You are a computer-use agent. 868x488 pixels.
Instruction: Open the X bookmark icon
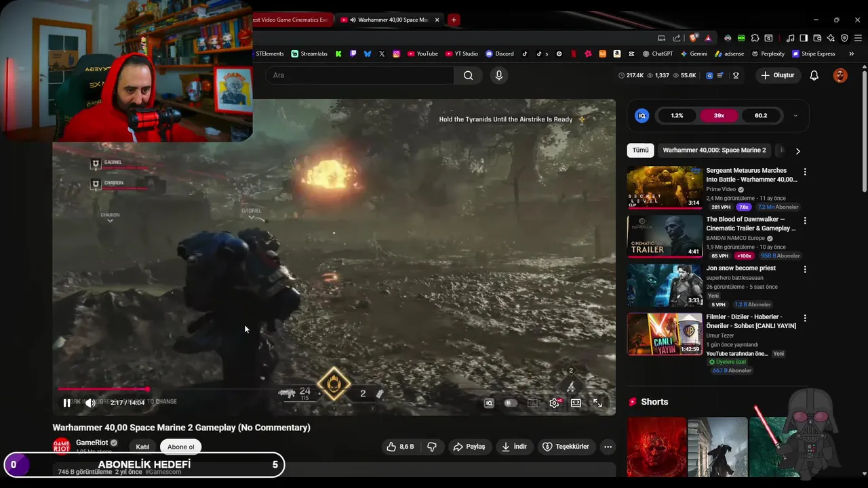pos(382,54)
